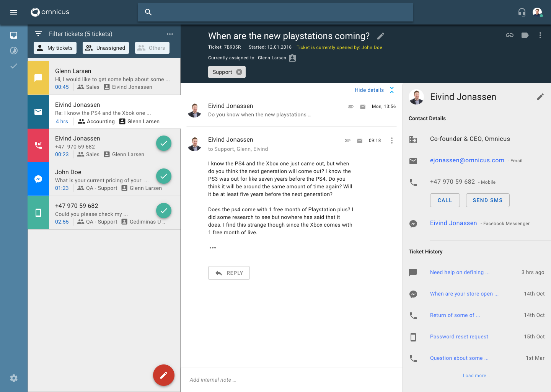Open the inbox icon in left sidebar
The image size is (551, 392).
click(14, 35)
